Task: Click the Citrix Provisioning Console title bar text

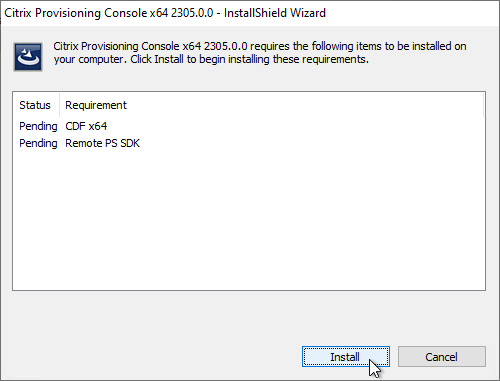Action: [109, 13]
